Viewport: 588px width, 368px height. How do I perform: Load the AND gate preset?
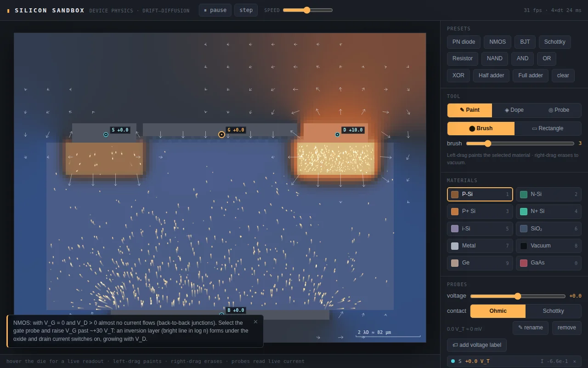coord(523,58)
